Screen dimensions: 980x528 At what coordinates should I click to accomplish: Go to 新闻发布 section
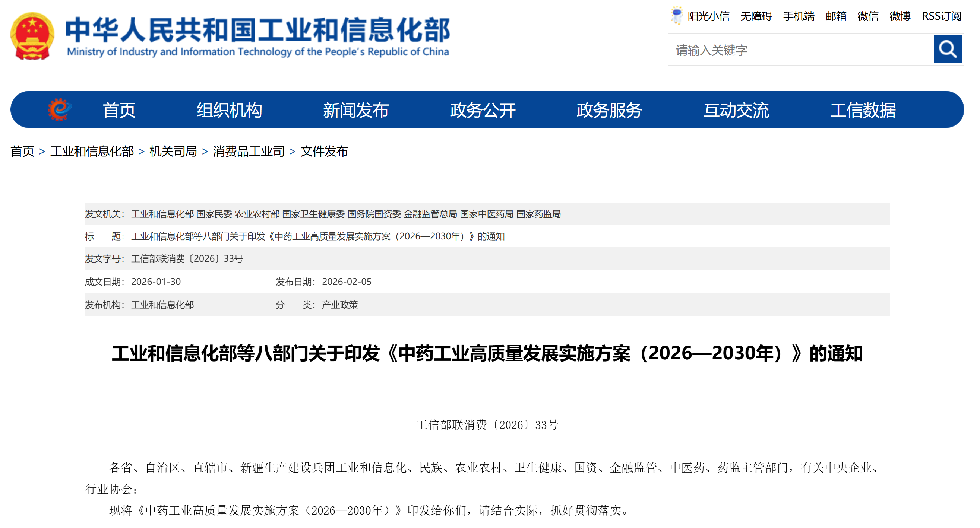coord(356,110)
